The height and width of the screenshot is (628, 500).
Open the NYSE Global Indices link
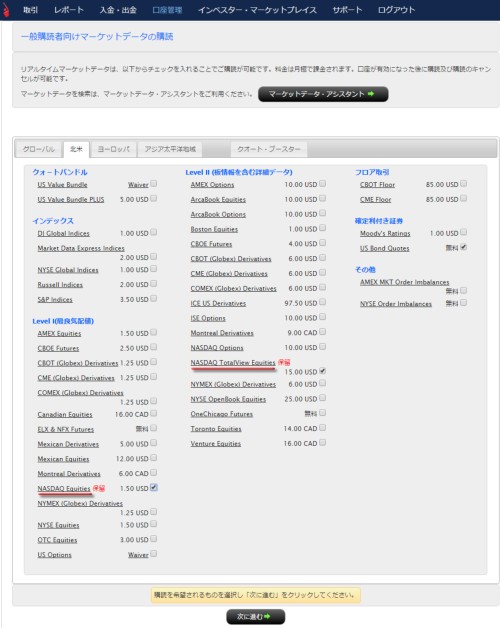tap(68, 270)
